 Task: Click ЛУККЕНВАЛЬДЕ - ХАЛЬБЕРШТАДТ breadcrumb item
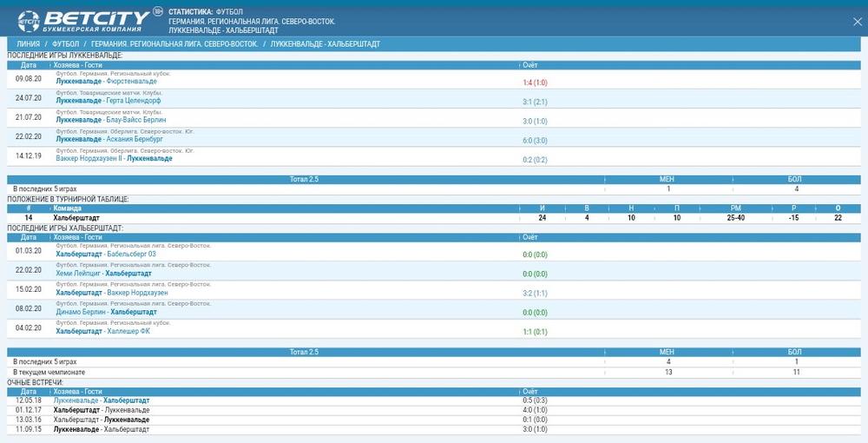coord(325,43)
